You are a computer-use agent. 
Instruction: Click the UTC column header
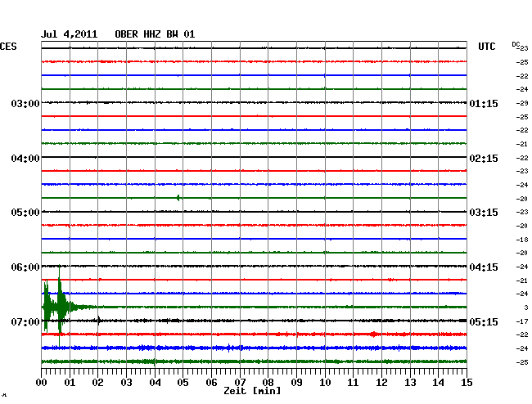pos(486,47)
